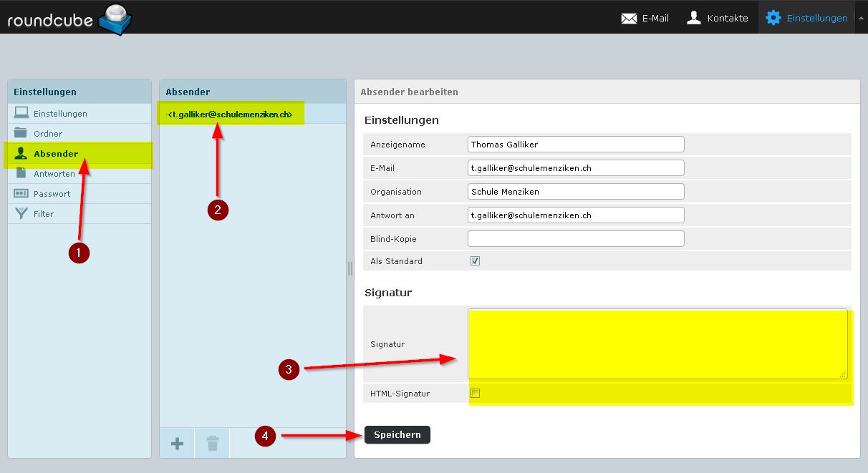
Task: Click inside the Signatur text area
Action: [x=657, y=343]
